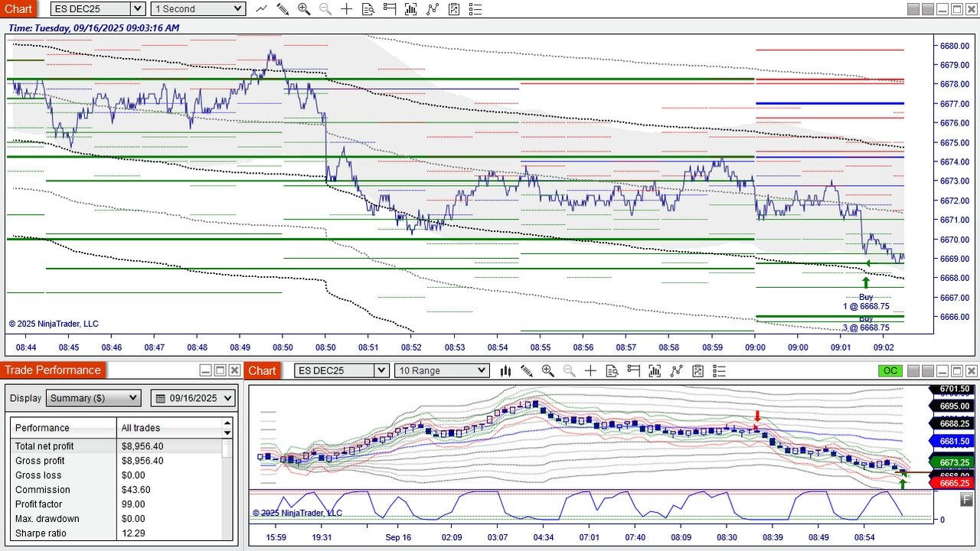
Task: Select the drawing tools pencil in bottom chart
Action: click(527, 371)
